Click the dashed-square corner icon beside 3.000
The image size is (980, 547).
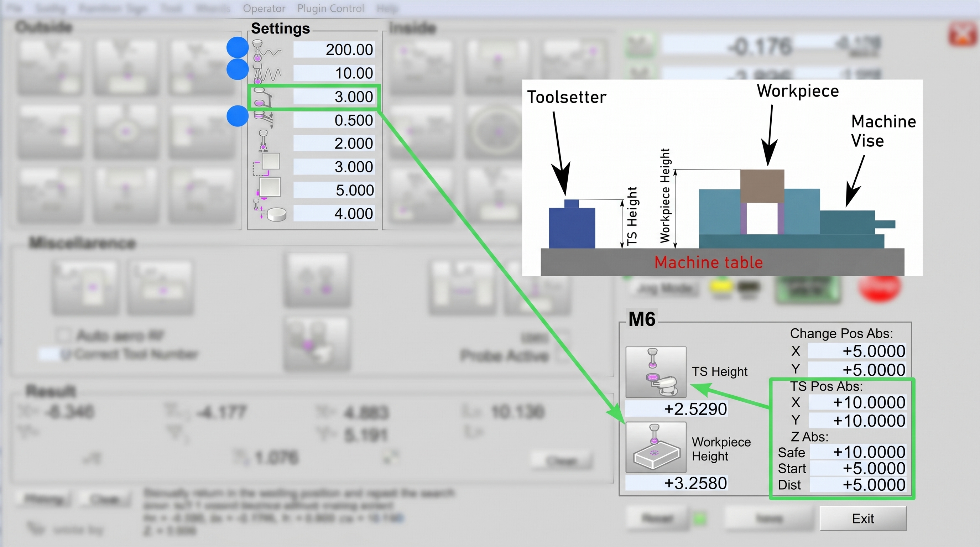pyautogui.click(x=266, y=164)
